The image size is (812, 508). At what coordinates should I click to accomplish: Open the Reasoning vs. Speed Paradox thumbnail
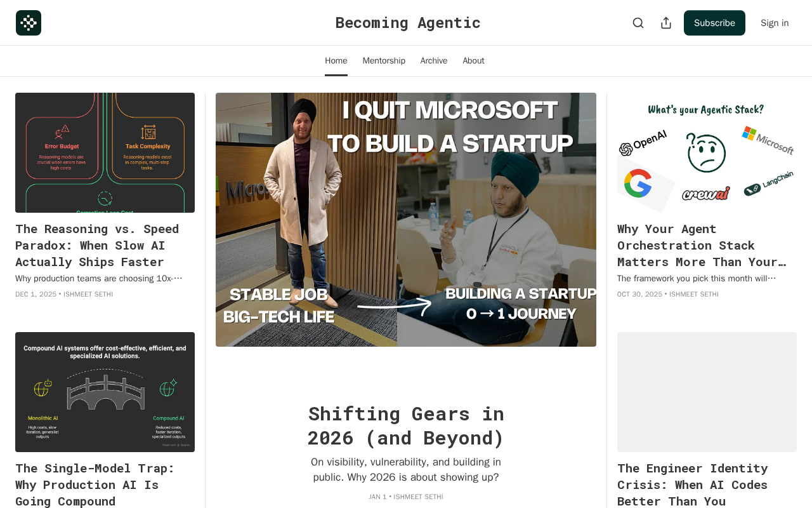[x=105, y=152]
